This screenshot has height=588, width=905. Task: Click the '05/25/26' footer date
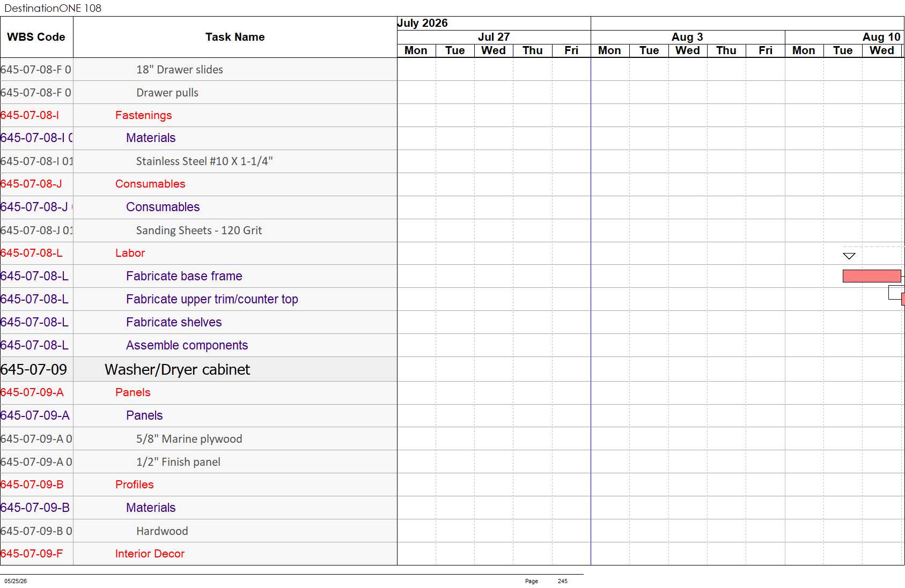click(16, 581)
